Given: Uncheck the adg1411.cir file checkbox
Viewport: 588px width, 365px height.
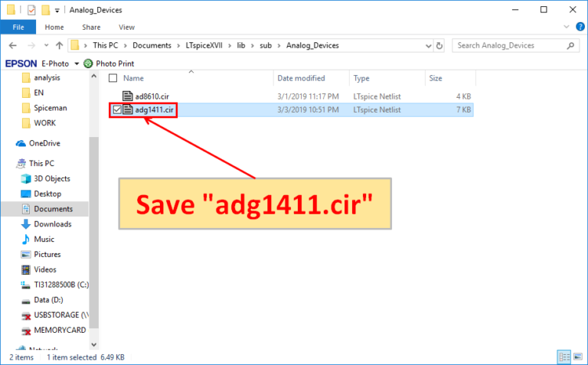Looking at the screenshot, I should 116,110.
